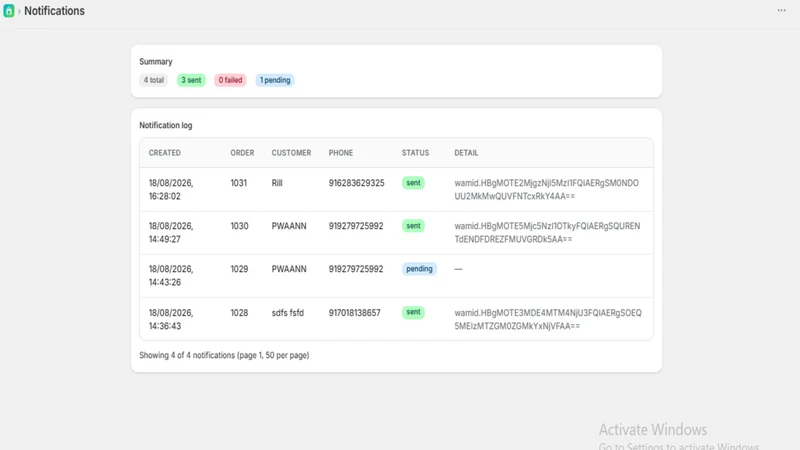The image size is (800, 450).
Task: Click customer name Rill
Action: click(x=277, y=183)
